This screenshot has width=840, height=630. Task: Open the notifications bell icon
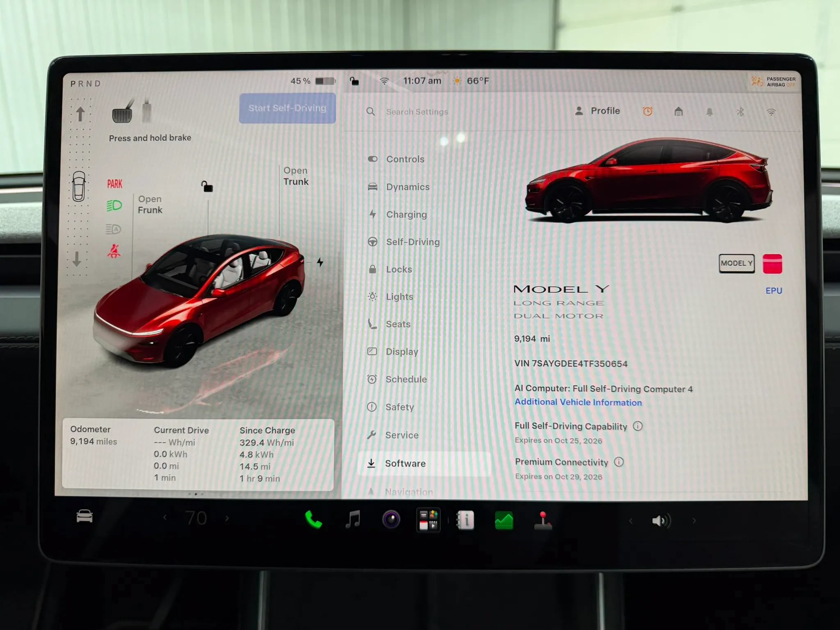pos(710,112)
